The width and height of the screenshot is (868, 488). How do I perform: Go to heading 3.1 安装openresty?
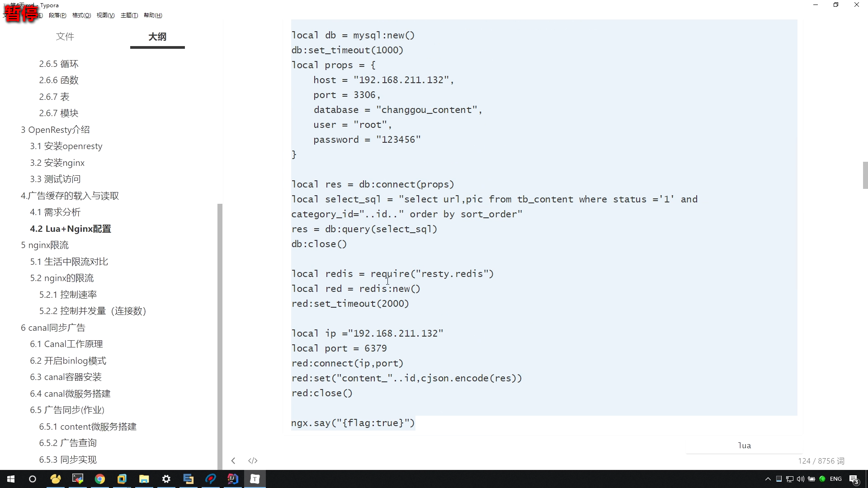(66, 146)
